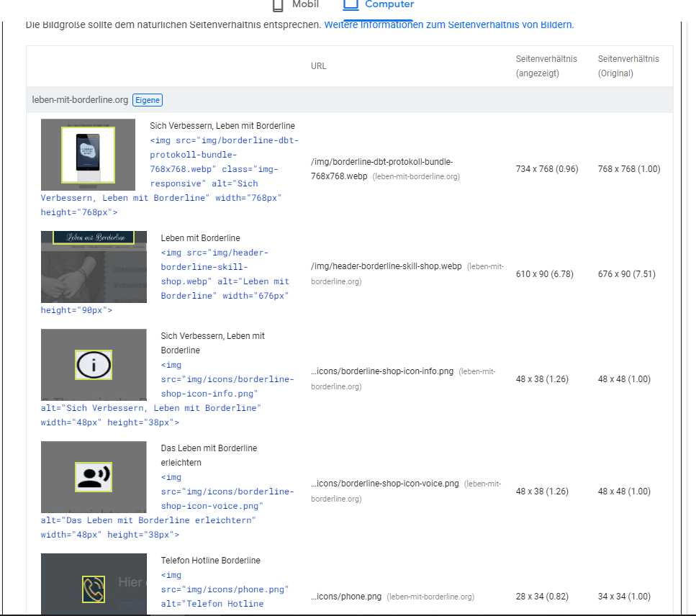The image size is (696, 616).
Task: Switch to the Computer tab
Action: (389, 5)
